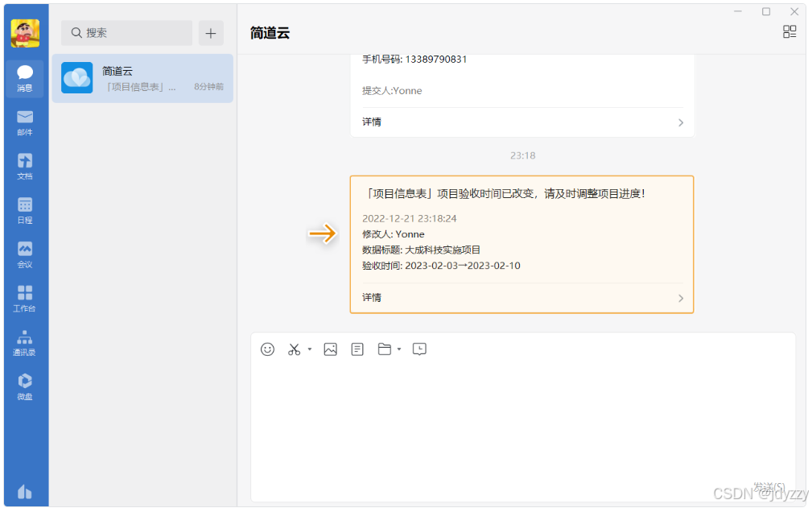
Task: Open the 邮件 mail section
Action: coord(25,122)
